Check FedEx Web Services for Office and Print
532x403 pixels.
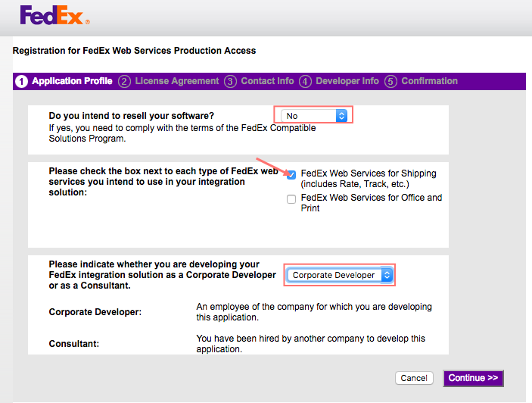pyautogui.click(x=291, y=199)
